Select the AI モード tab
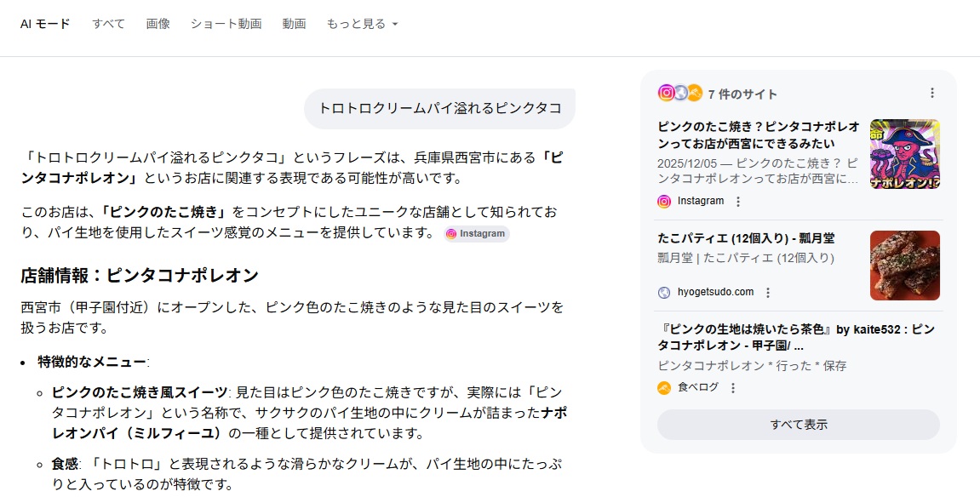The height and width of the screenshot is (497, 980). pyautogui.click(x=45, y=24)
